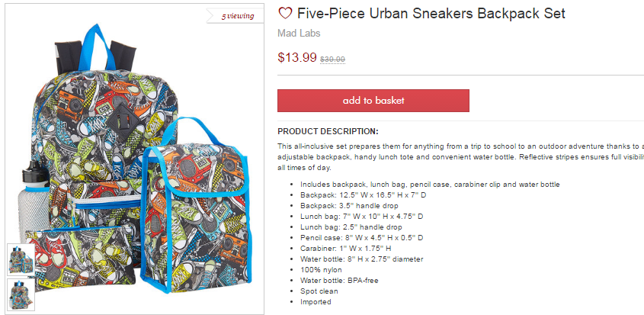Viewport: 644px width, 315px height.
Task: Click the Five-Piece Urban Sneakers Backpack Set title
Action: 431,14
